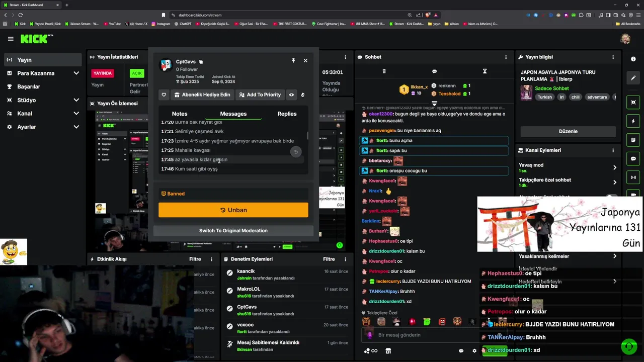Viewport: 644px width, 362px height.
Task: Pin the CptGavs user card
Action: click(293, 60)
